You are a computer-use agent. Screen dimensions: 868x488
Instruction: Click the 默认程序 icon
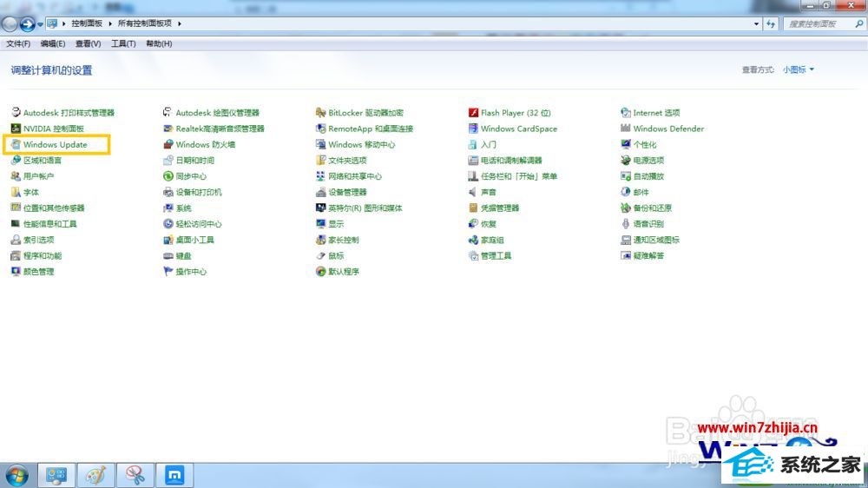pyautogui.click(x=320, y=272)
